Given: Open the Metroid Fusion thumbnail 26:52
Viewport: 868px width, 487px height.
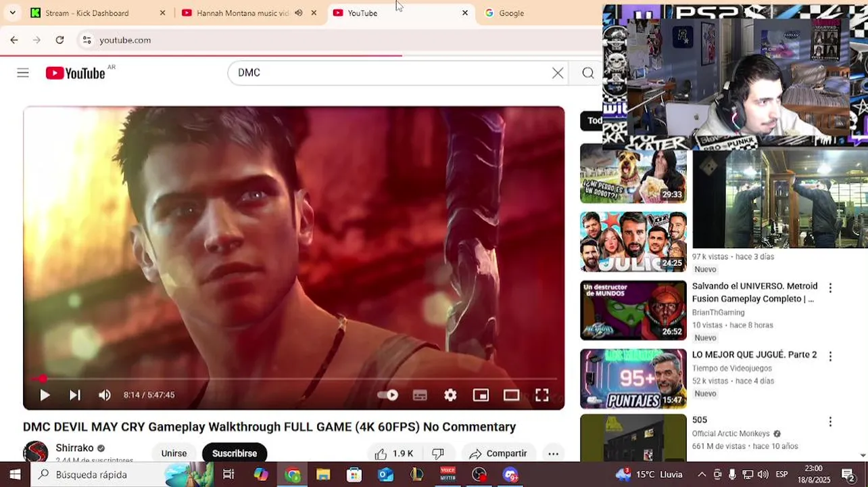Looking at the screenshot, I should coord(633,310).
